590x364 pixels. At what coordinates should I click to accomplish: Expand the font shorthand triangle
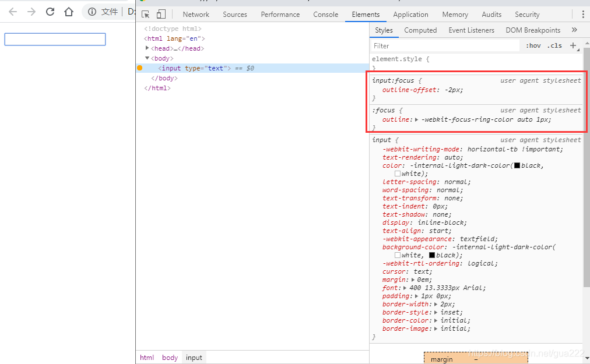pyautogui.click(x=405, y=288)
